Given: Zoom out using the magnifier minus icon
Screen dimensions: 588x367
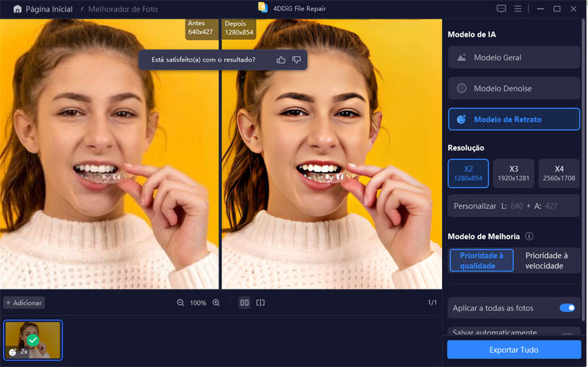Looking at the screenshot, I should coord(181,303).
